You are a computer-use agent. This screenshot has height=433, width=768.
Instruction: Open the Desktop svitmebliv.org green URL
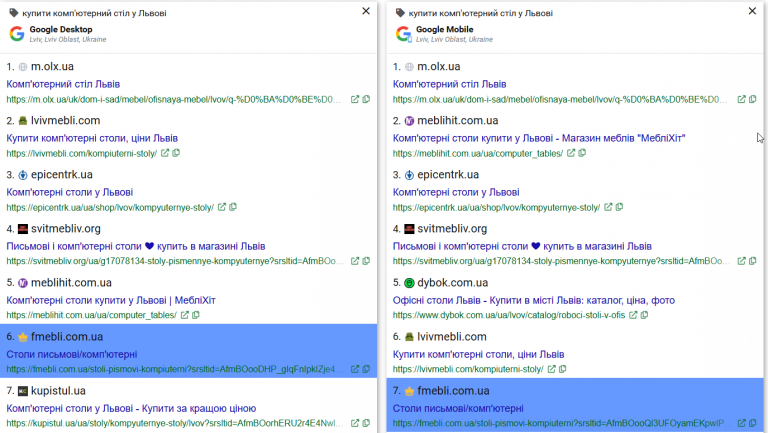click(x=175, y=261)
